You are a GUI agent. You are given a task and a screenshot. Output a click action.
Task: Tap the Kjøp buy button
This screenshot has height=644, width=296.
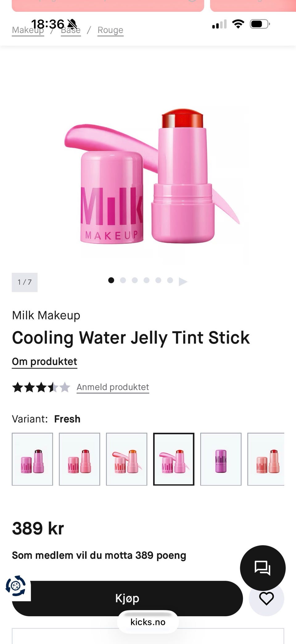click(127, 598)
